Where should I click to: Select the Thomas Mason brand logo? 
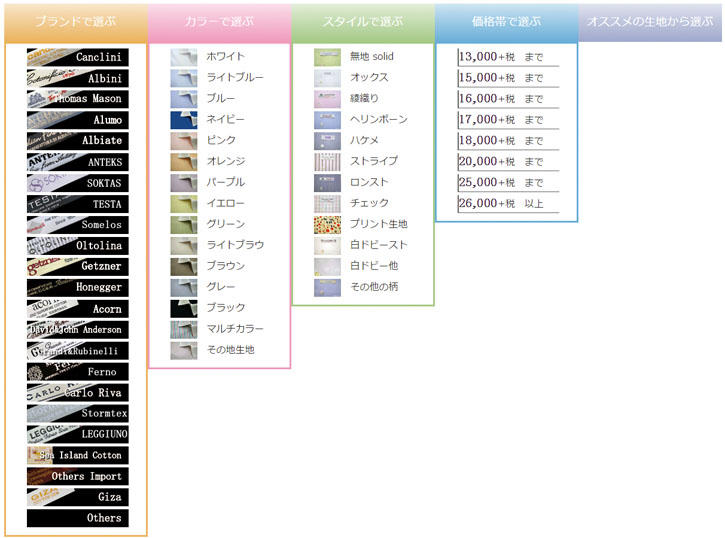coord(76,99)
